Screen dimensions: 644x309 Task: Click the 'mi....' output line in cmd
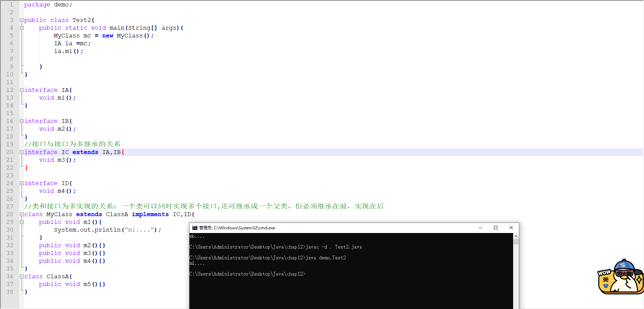[197, 263]
